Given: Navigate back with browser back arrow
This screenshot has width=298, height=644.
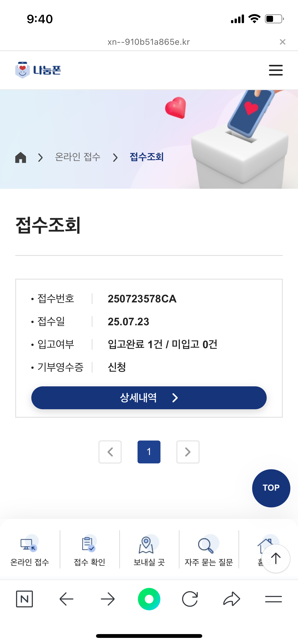Looking at the screenshot, I should click(66, 599).
